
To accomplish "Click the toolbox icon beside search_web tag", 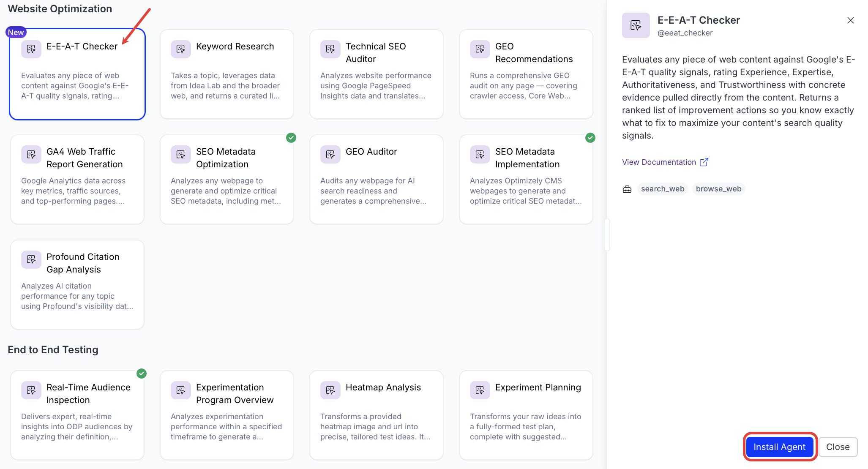I will point(627,189).
